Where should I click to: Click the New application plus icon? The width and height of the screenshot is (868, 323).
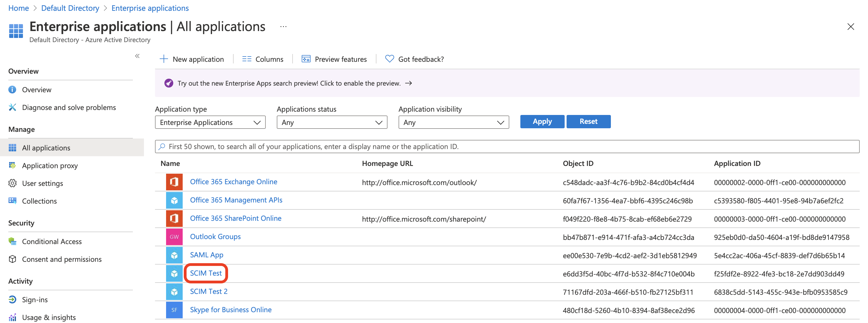click(x=163, y=59)
